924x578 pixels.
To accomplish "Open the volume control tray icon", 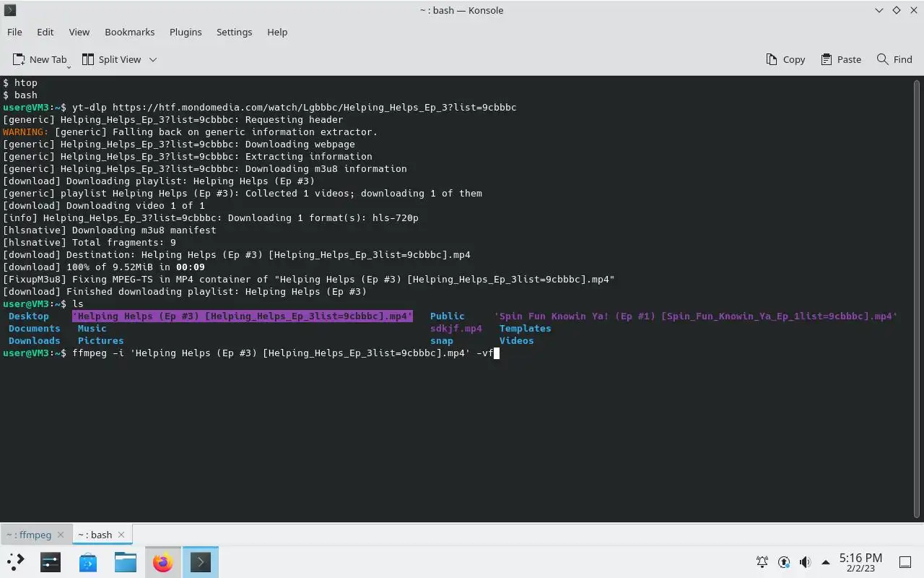I will 805,561.
